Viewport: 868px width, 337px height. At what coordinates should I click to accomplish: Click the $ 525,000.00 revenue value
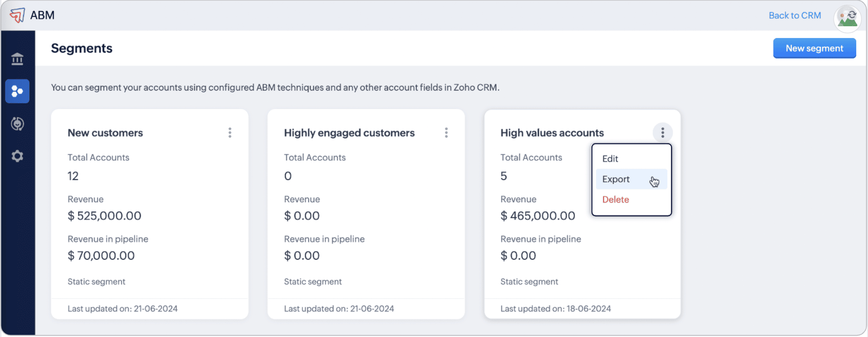click(104, 216)
